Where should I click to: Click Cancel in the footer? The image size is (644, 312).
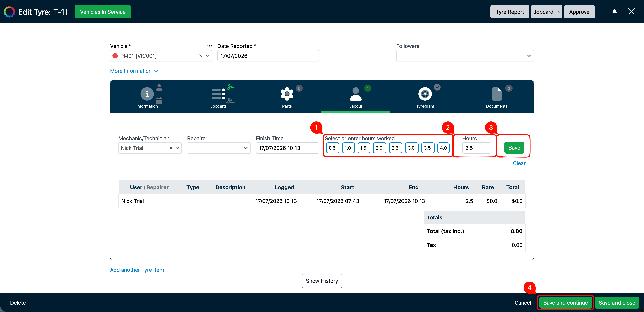523,303
